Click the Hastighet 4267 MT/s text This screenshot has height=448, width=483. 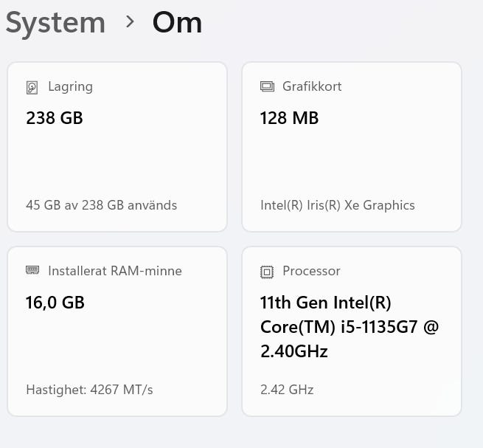click(89, 390)
